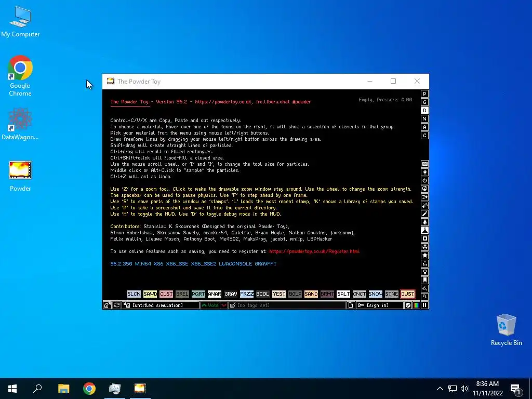This screenshot has height=399, width=532.
Task: Open the Tools icon section in sidebar
Action: tap(424, 272)
